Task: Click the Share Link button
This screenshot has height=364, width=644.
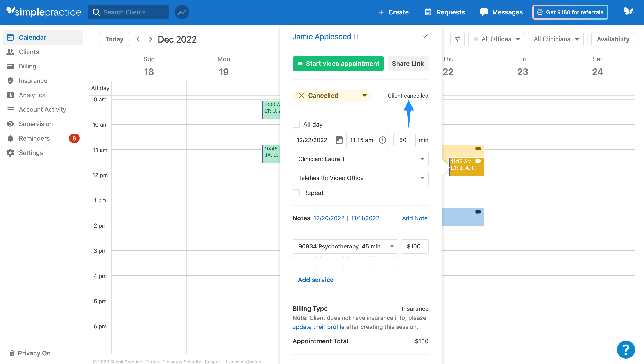Action: pyautogui.click(x=408, y=63)
